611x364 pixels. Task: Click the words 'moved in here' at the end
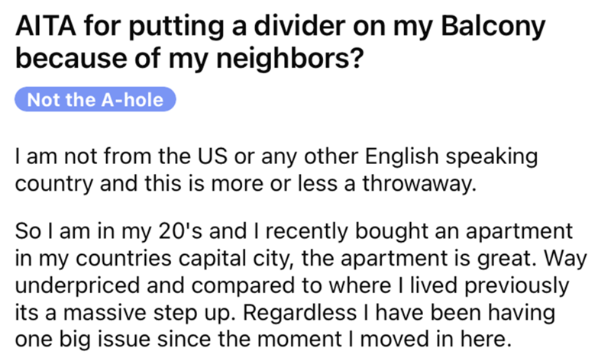point(437,337)
